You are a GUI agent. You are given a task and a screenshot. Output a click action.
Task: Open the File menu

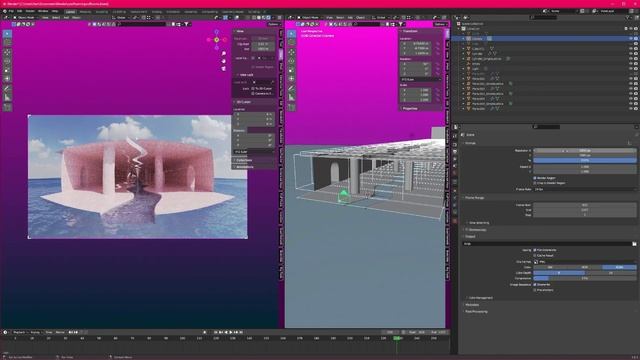11,11
